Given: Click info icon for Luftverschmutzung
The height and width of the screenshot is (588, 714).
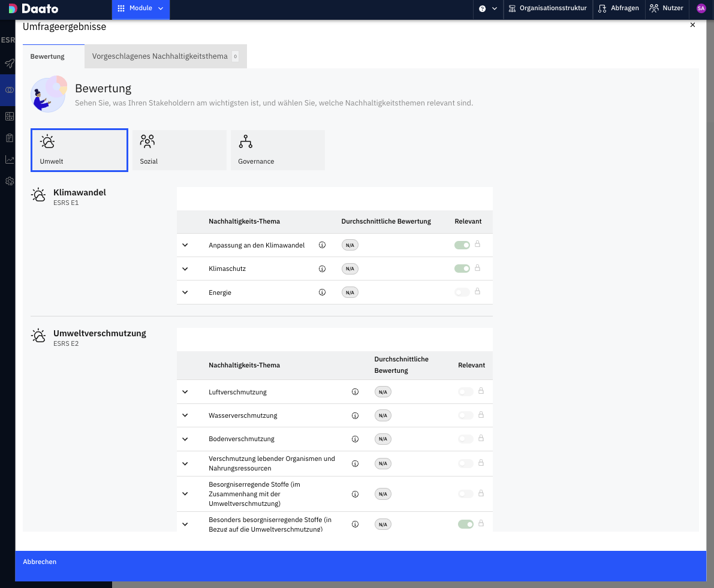Looking at the screenshot, I should 355,392.
